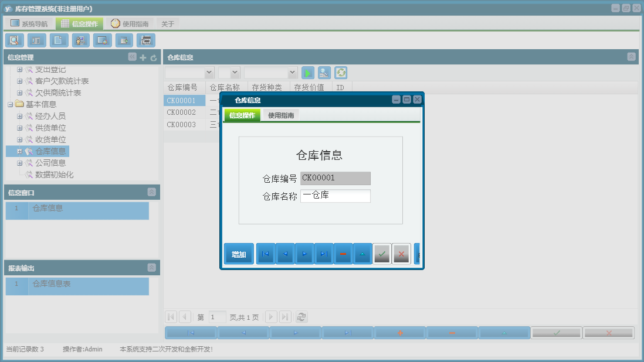This screenshot has height=362, width=644.
Task: Click the confirm checkmark button in the dialog
Action: point(382,254)
